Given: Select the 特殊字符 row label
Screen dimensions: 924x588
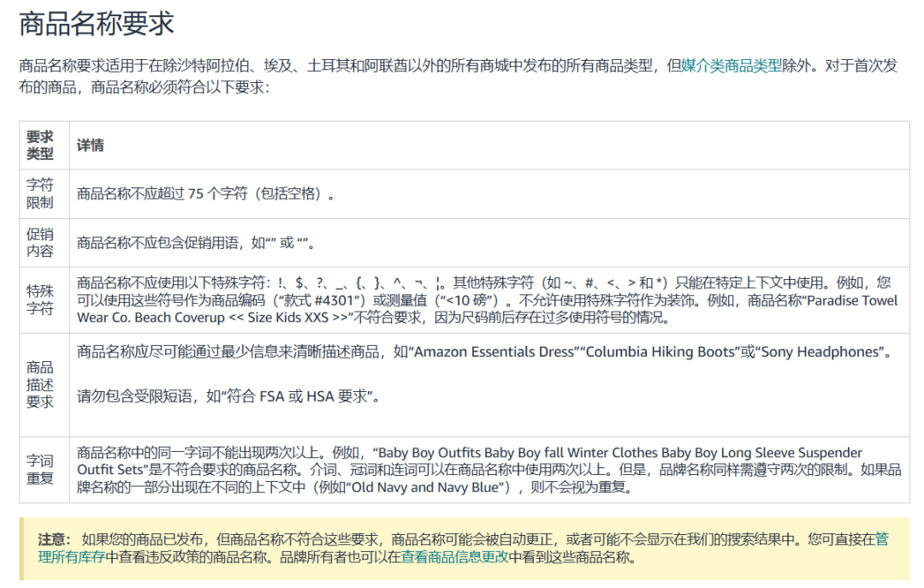Looking at the screenshot, I should [40, 300].
